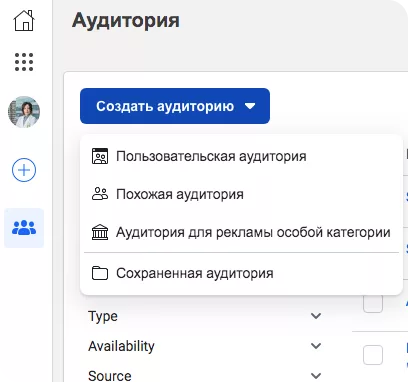The width and height of the screenshot is (408, 382).
Task: Click the Source filter label
Action: coord(110,376)
